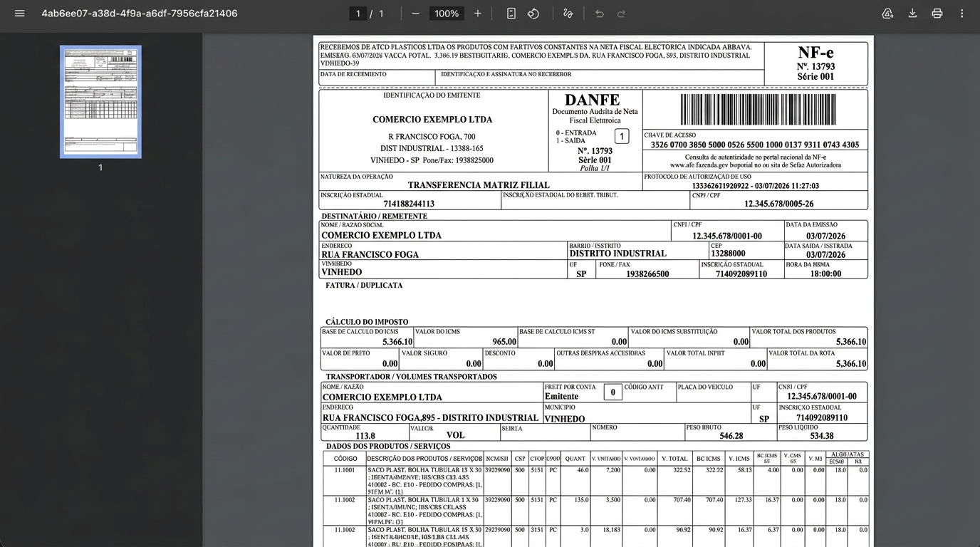Click product code 11.1001
This screenshot has height=547, width=980.
[345, 470]
